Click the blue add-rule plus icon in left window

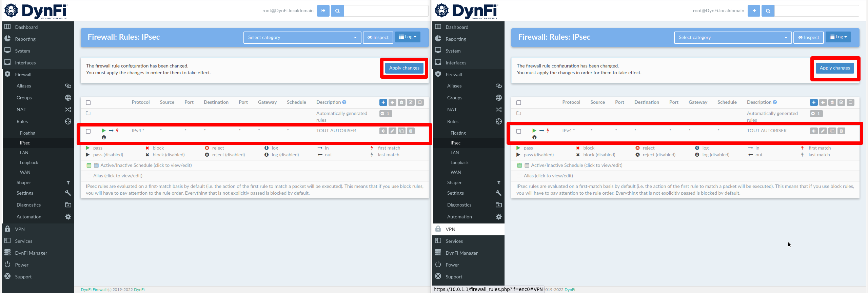(383, 102)
